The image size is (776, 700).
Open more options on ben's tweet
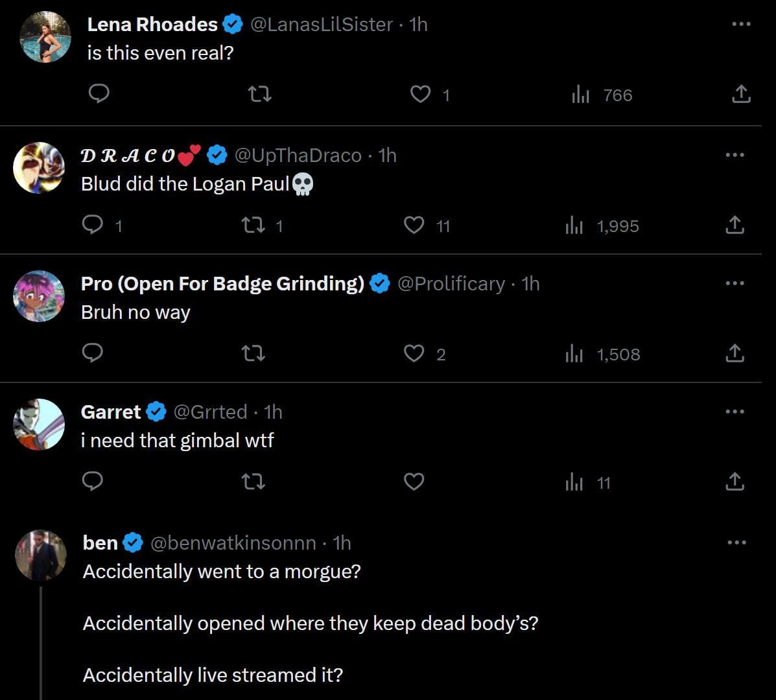pyautogui.click(x=735, y=542)
